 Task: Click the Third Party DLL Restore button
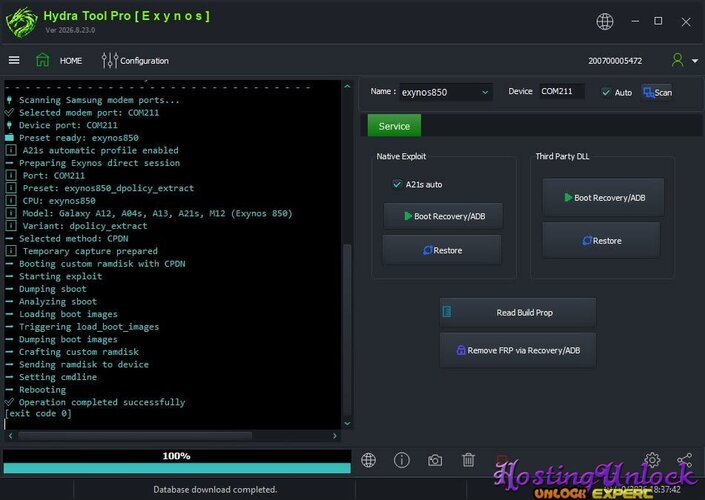coord(601,241)
